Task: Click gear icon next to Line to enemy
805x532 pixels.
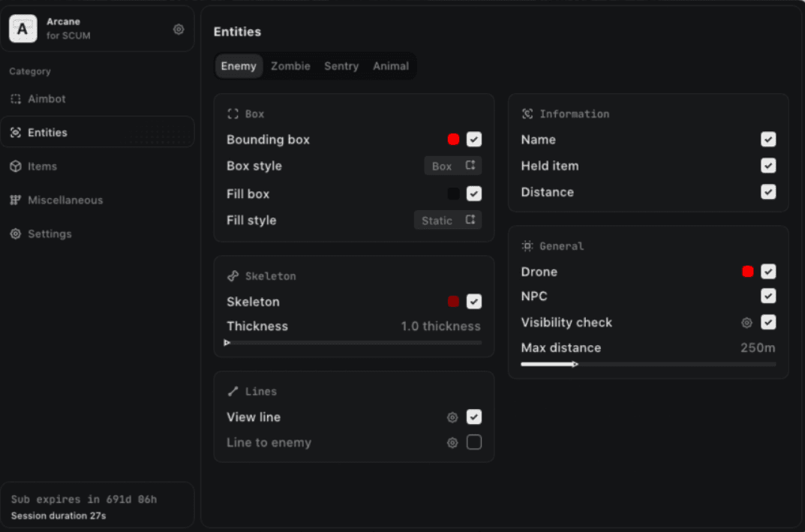Action: [452, 443]
